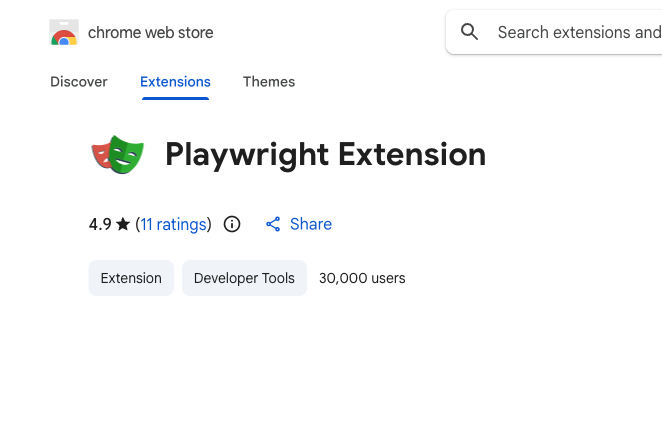The height and width of the screenshot is (427, 662).
Task: Click the Chrome Web Store logo icon
Action: click(64, 32)
